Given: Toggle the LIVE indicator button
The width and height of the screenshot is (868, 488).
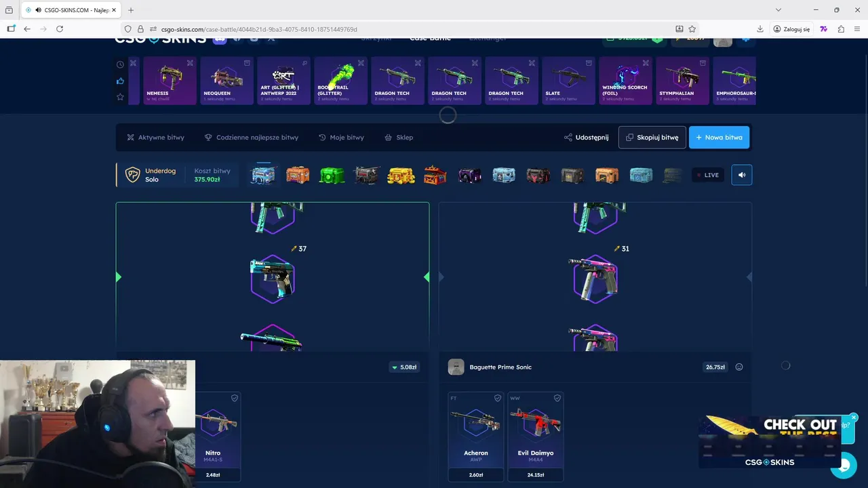Looking at the screenshot, I should [708, 175].
